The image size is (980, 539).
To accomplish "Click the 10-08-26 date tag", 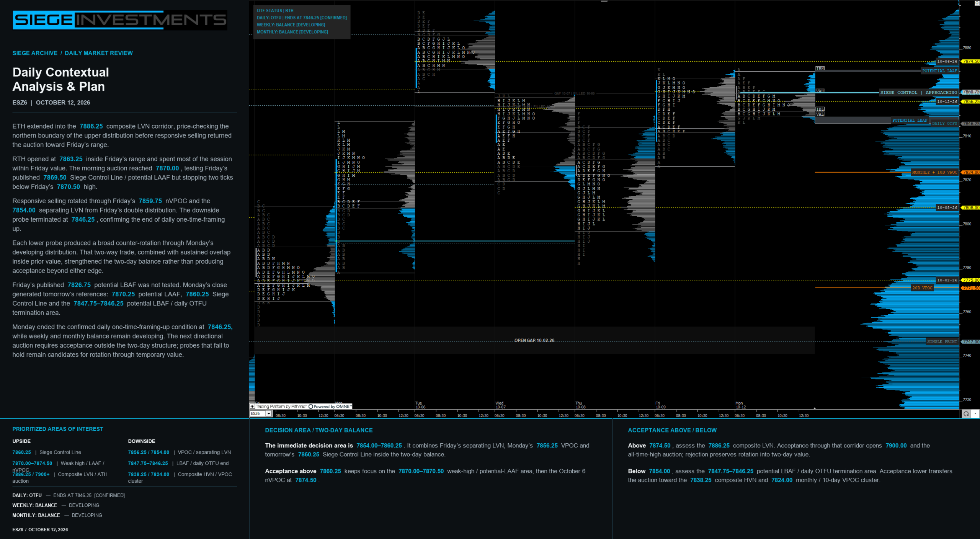I will [x=947, y=207].
